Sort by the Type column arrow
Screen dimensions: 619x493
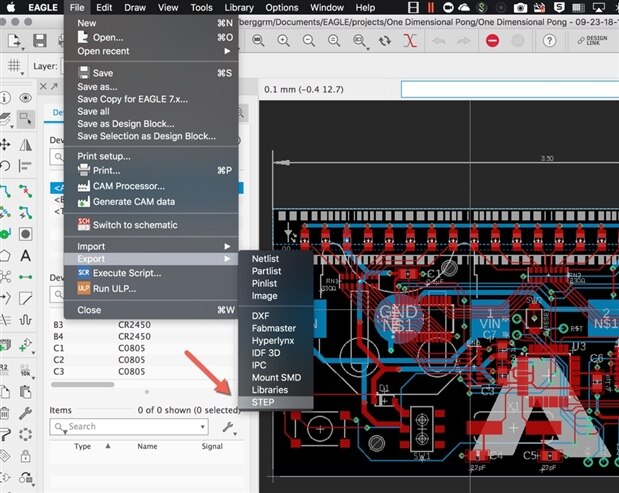[x=108, y=446]
